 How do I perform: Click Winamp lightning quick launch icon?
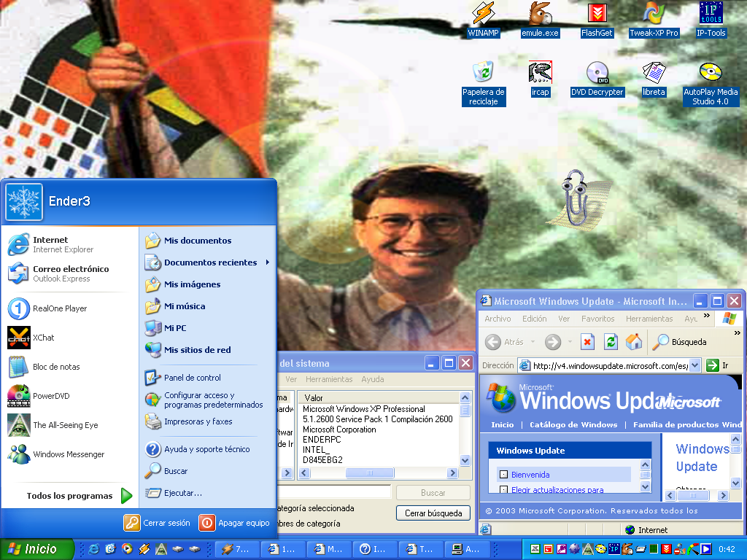tap(144, 549)
